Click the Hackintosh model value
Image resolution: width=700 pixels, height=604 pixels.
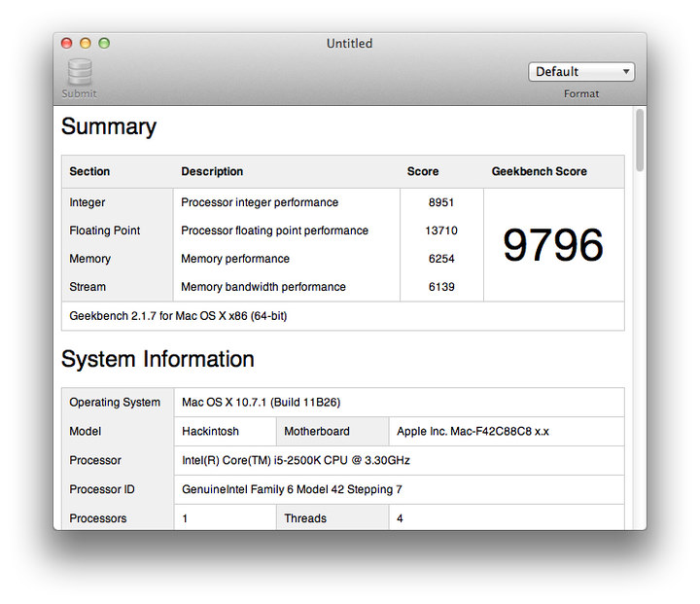pos(210,431)
